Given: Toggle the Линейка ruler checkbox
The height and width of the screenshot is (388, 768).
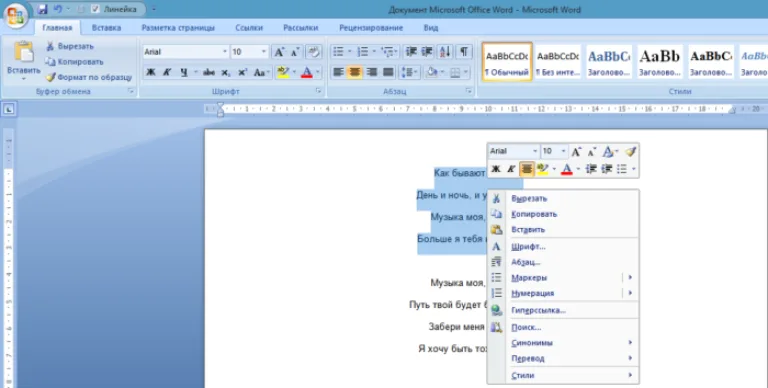Looking at the screenshot, I should (96, 9).
